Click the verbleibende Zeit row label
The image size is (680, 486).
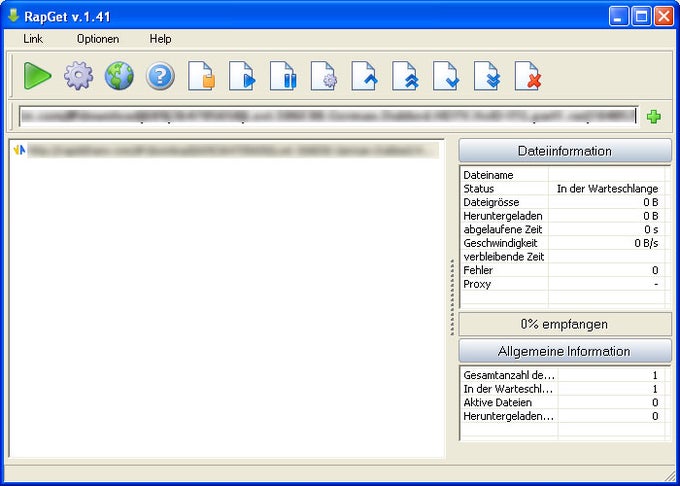pyautogui.click(x=503, y=257)
